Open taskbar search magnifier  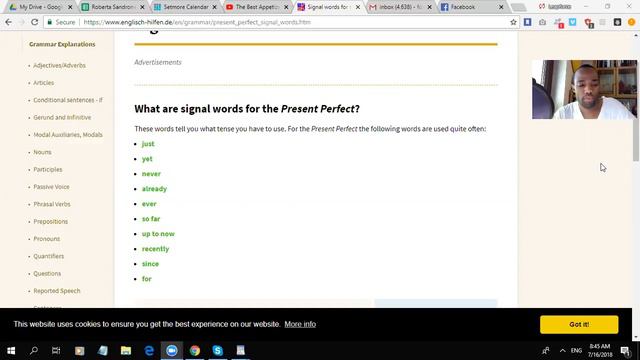[x=34, y=351]
